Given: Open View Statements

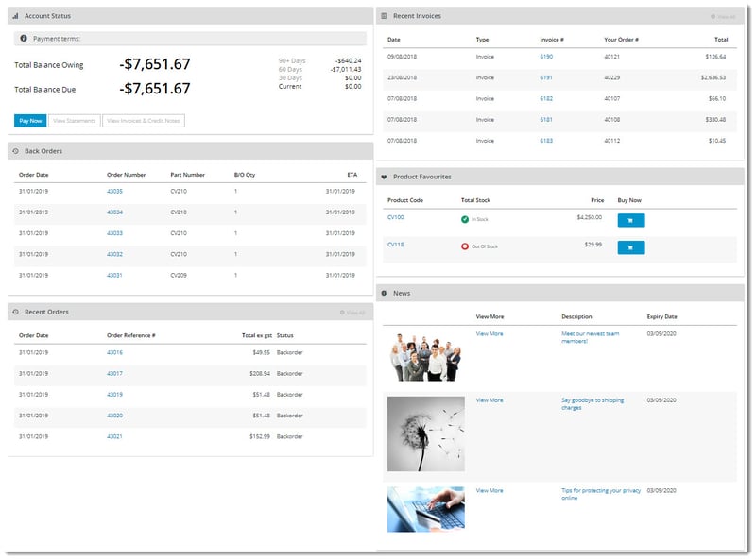Looking at the screenshot, I should 75,121.
